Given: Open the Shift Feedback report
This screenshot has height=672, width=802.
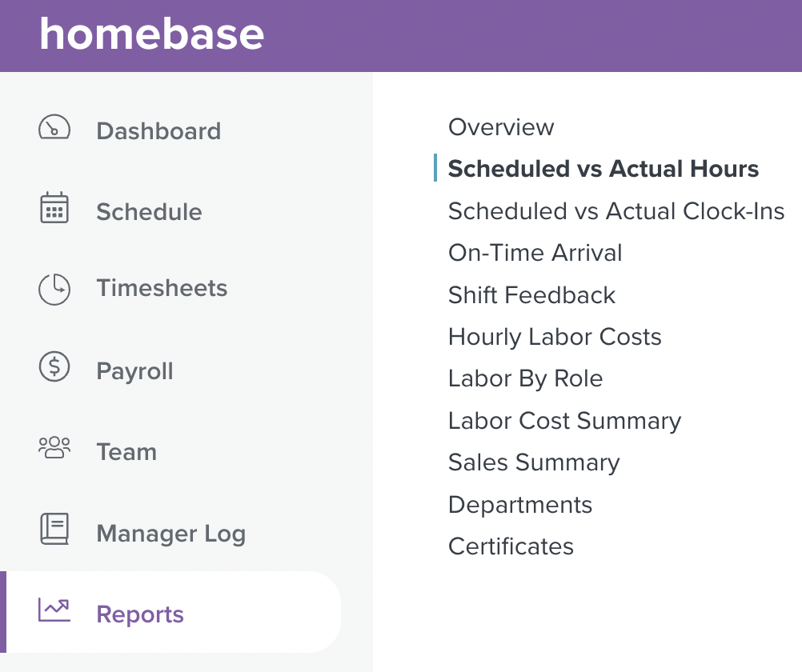Looking at the screenshot, I should click(x=531, y=295).
